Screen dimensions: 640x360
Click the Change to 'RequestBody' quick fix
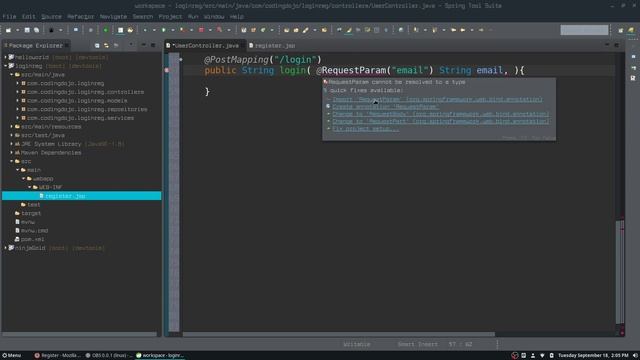pos(440,114)
